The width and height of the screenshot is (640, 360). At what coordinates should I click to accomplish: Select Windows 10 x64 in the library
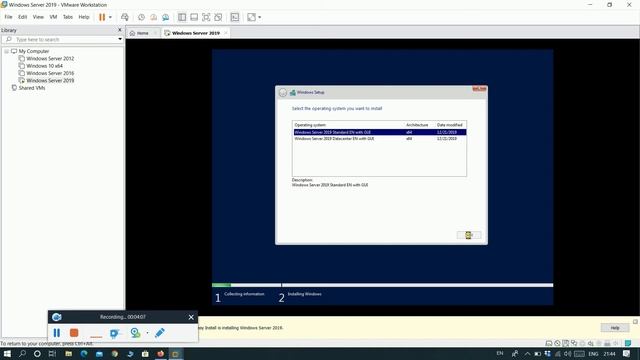[x=44, y=66]
